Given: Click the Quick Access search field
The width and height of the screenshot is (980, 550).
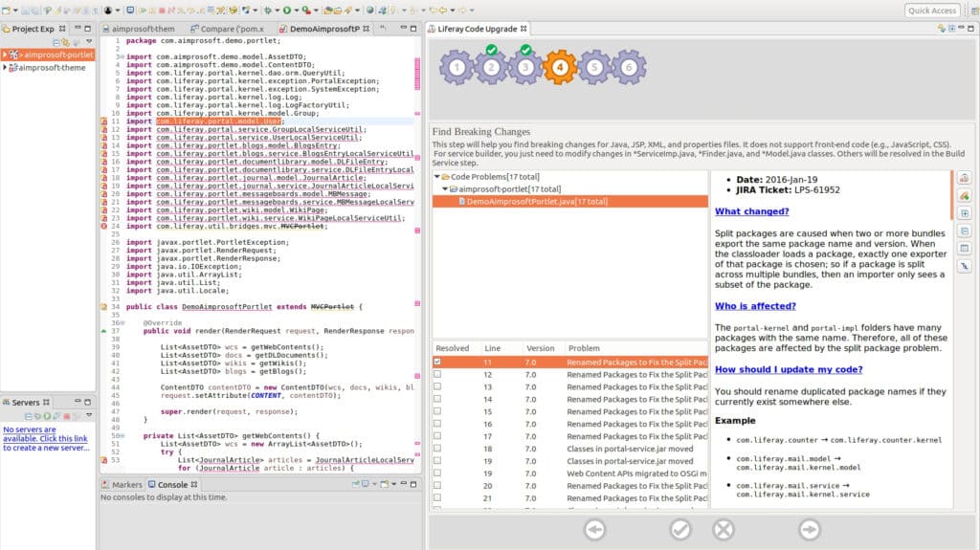Looking at the screenshot, I should (932, 10).
